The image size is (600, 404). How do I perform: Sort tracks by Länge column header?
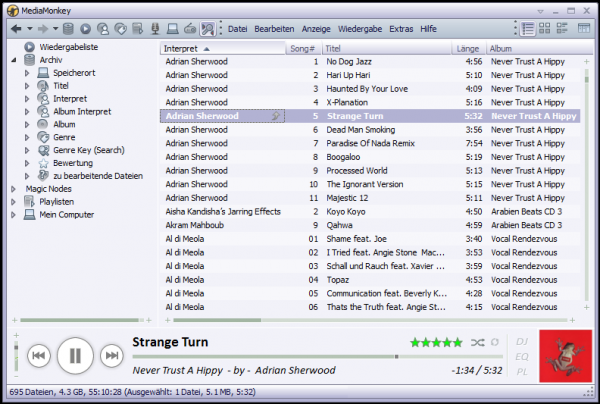point(468,48)
